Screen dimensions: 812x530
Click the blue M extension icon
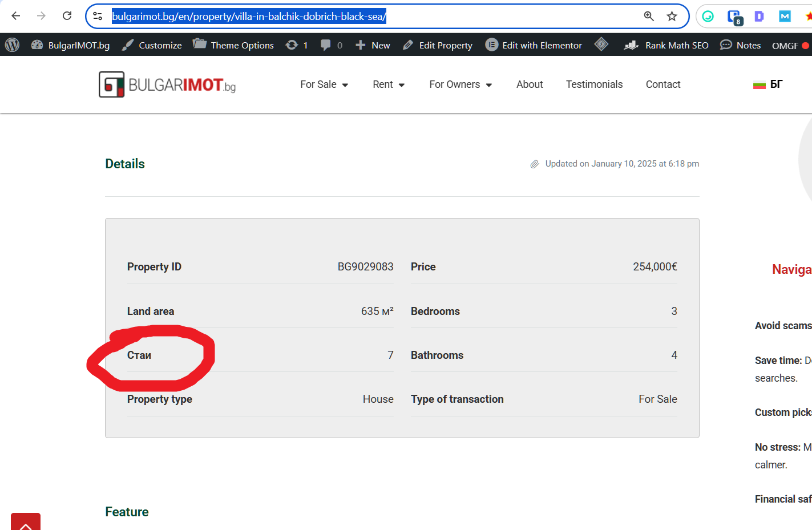[785, 17]
